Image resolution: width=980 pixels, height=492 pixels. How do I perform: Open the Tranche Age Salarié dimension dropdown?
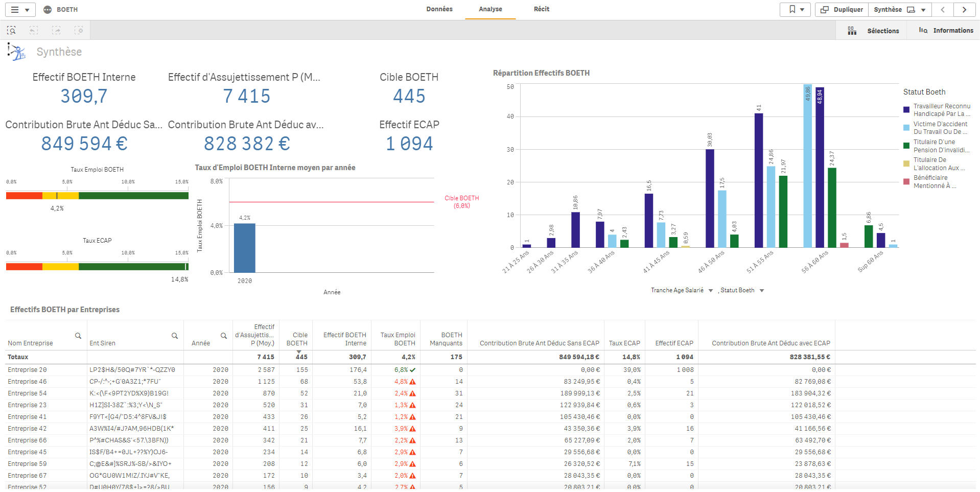click(711, 291)
